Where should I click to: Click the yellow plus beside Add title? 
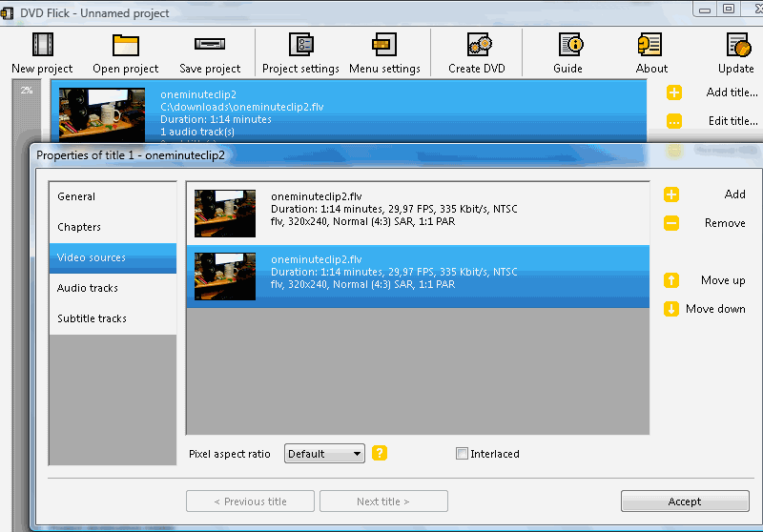click(x=674, y=92)
